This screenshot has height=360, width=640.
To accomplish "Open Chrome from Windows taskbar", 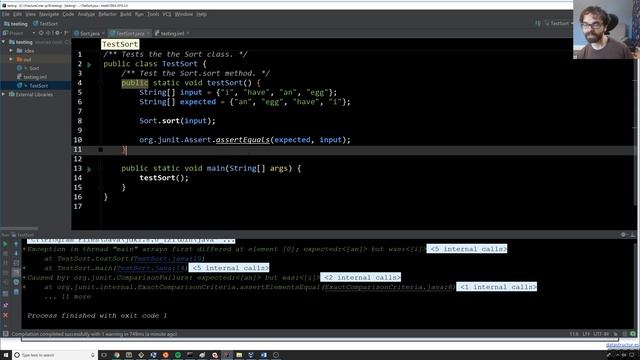I will tap(116, 355).
